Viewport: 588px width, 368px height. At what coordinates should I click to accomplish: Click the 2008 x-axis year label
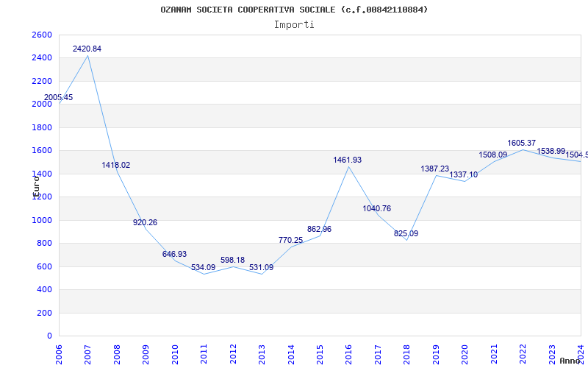pos(117,355)
